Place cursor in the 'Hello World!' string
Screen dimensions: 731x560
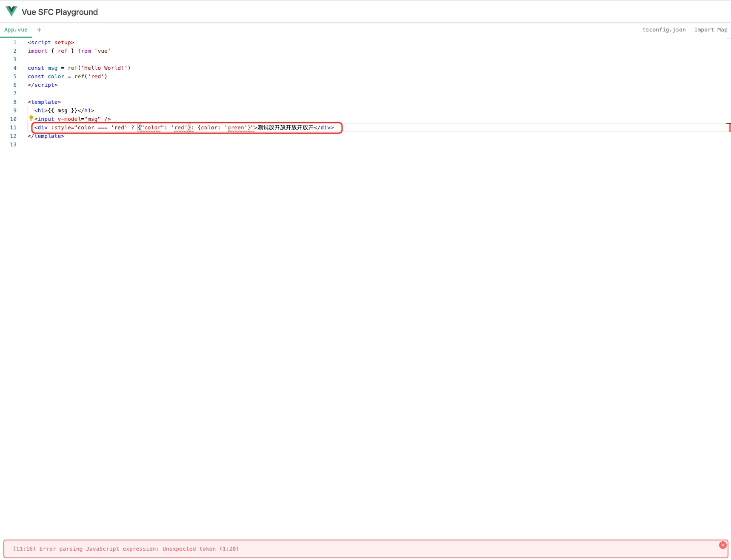[x=104, y=68]
